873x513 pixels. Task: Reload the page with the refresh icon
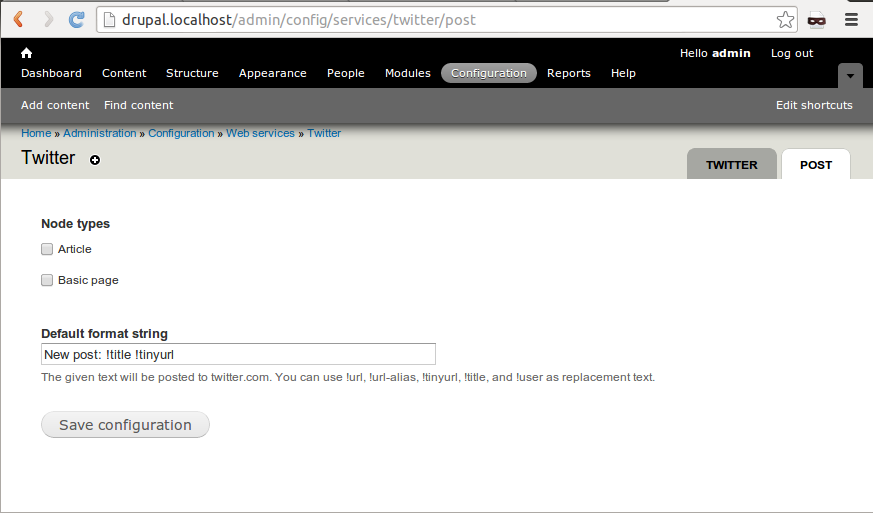pos(76,19)
